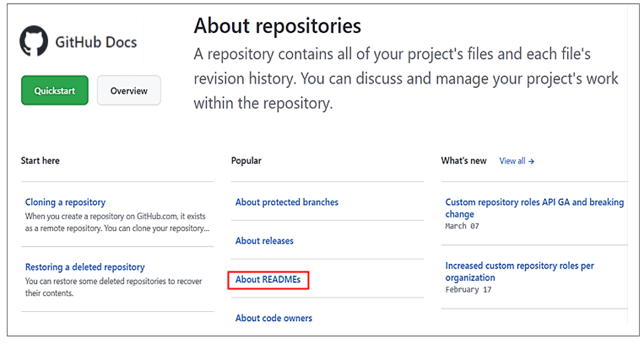Select the highlighted About READMEs link
The width and height of the screenshot is (644, 344).
pyautogui.click(x=268, y=279)
